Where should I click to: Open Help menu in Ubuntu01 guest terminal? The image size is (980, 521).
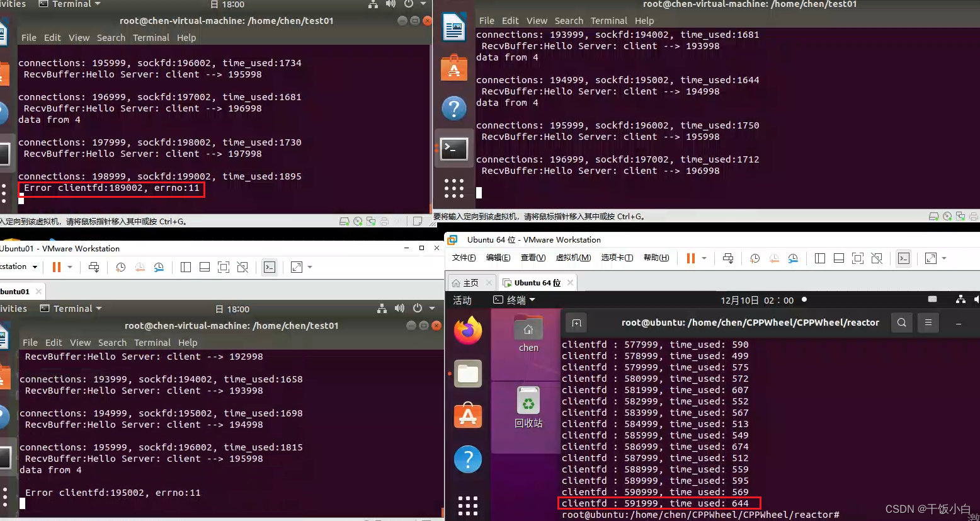coord(188,343)
